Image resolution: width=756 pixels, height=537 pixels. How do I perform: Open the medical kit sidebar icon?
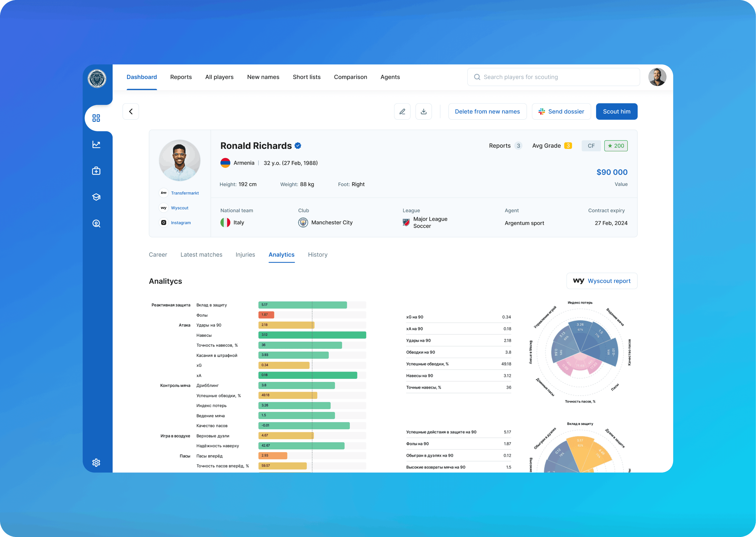(x=96, y=171)
